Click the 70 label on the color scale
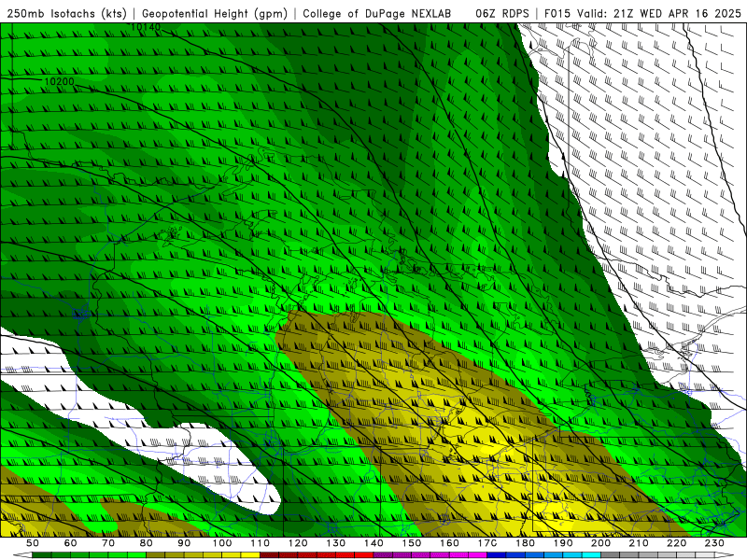Screen dimensions: 747x560 click(108, 543)
